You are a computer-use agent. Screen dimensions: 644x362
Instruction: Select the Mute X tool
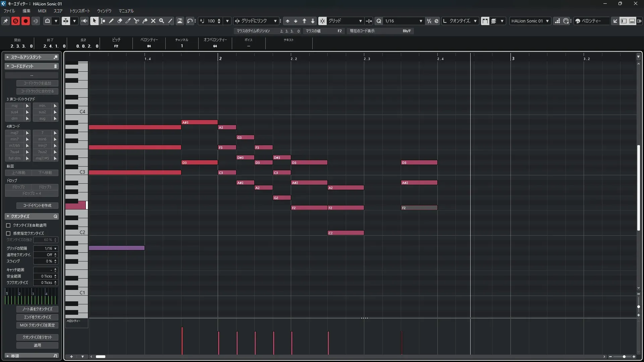153,21
